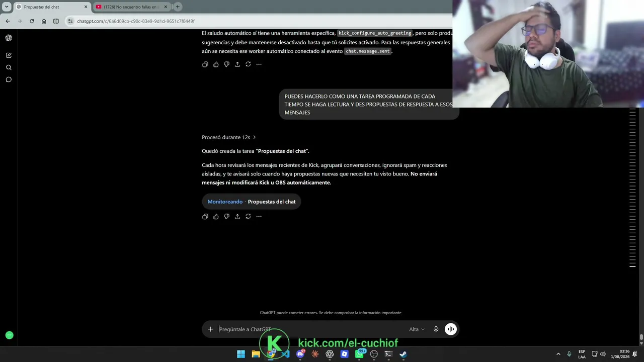Screen dimensions: 644x362
Task: Open File Explorer from the taskbar
Action: (256, 354)
